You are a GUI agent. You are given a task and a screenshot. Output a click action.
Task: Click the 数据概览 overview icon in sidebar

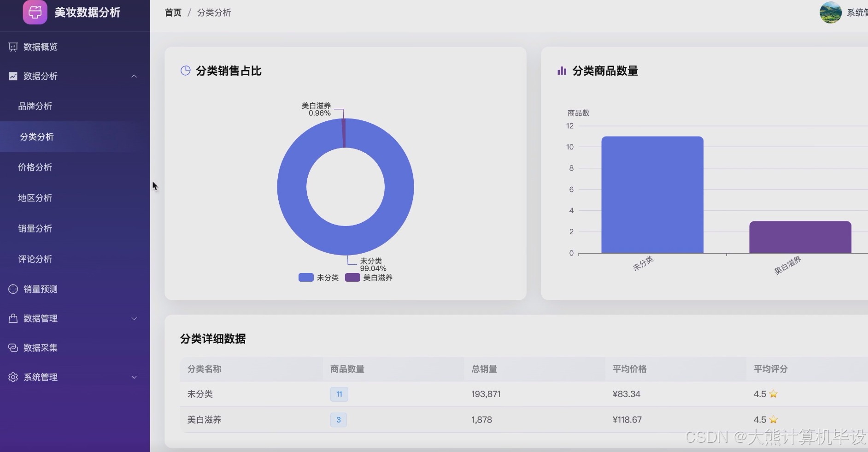pos(12,47)
